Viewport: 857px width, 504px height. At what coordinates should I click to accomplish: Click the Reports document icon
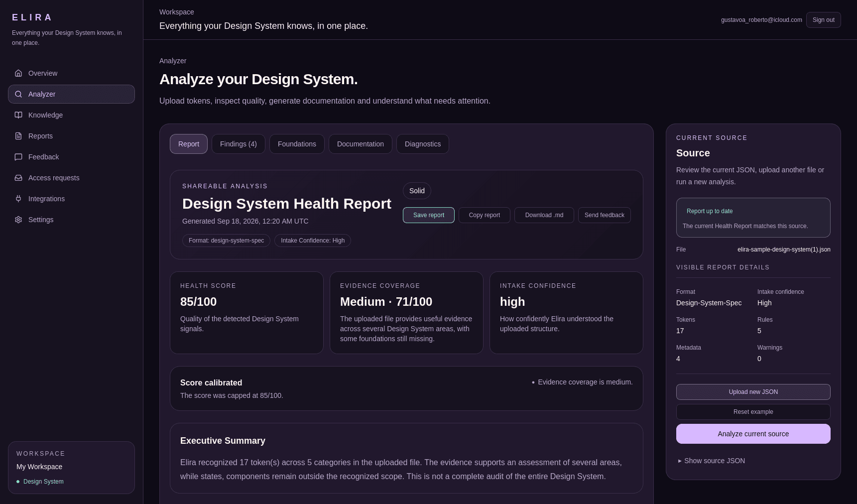click(x=18, y=136)
